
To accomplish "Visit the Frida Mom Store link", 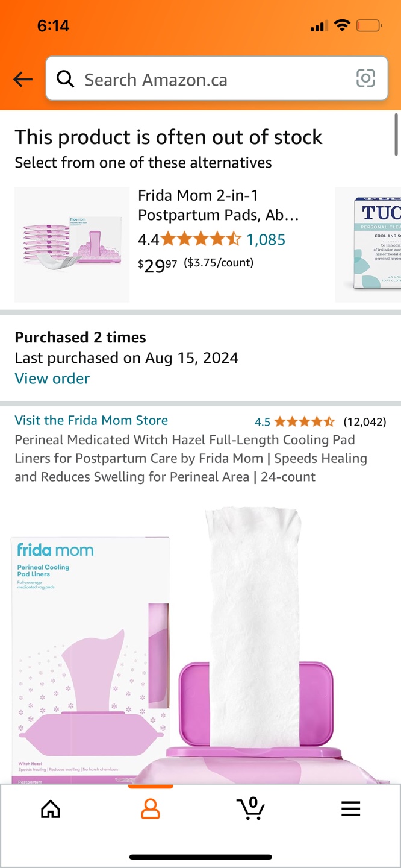I will [x=92, y=420].
